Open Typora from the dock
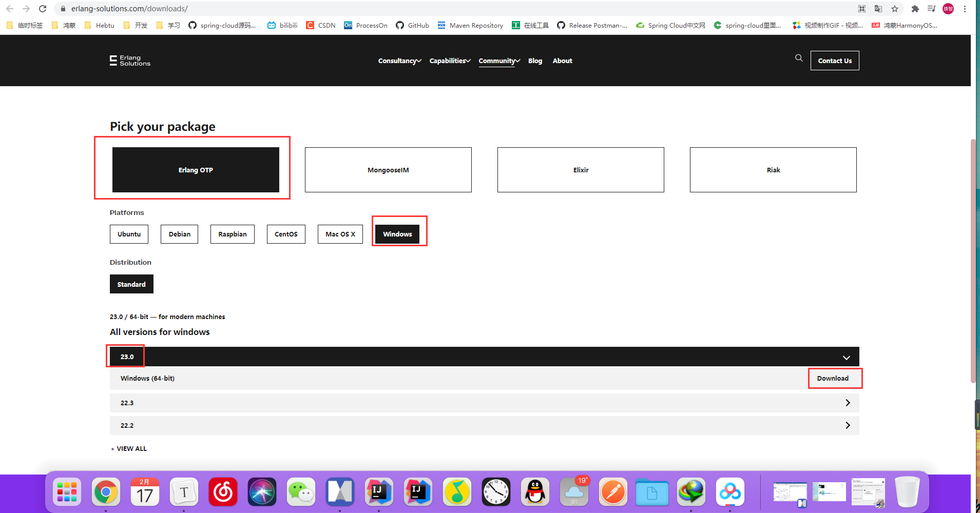 pyautogui.click(x=184, y=492)
